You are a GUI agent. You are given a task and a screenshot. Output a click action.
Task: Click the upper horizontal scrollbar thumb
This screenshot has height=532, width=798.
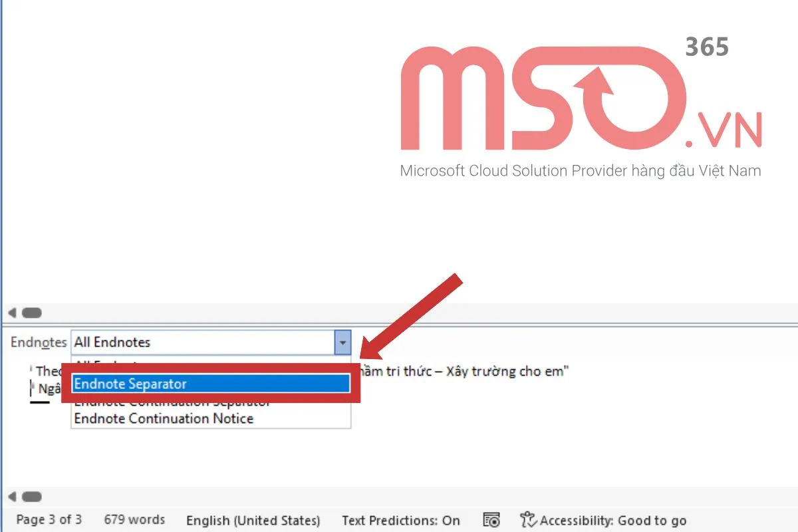coord(31,313)
